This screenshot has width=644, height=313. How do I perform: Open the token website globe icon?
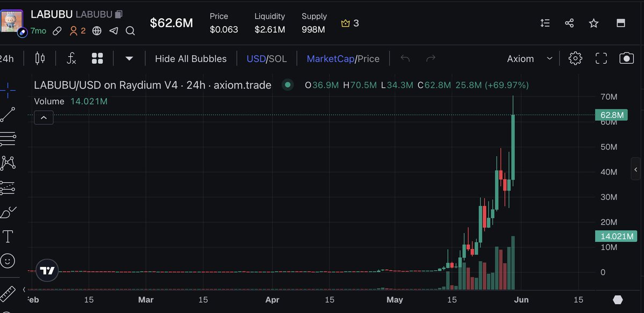point(97,31)
